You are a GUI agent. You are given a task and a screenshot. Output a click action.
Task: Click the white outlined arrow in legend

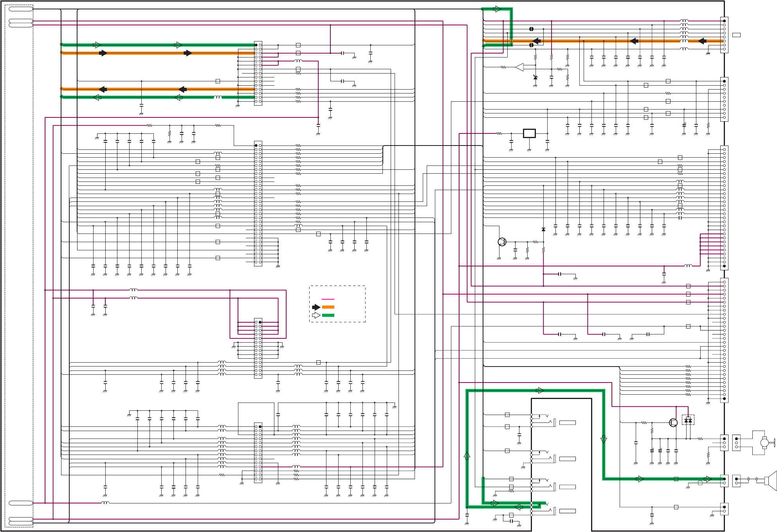(316, 315)
